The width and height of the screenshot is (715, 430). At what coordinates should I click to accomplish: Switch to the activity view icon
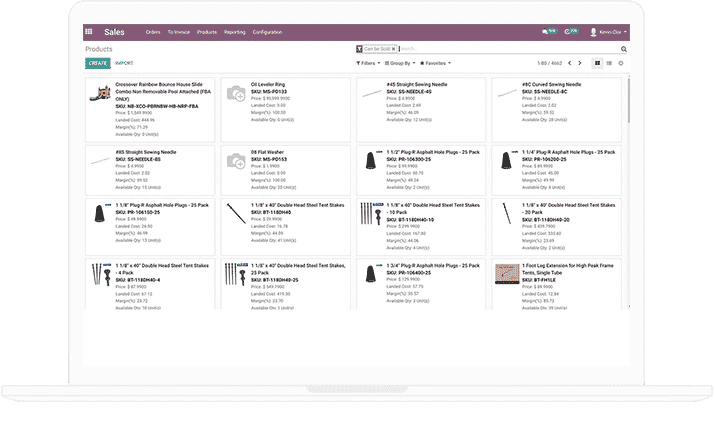(x=621, y=63)
